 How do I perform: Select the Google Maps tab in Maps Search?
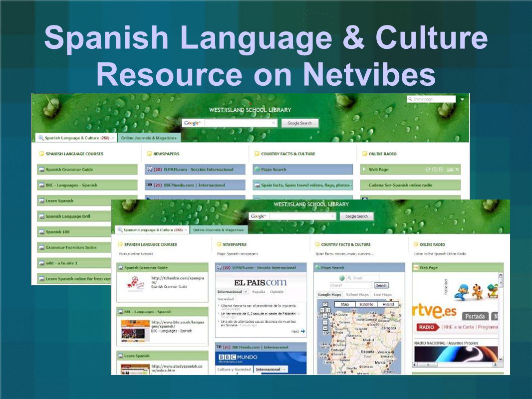point(329,295)
